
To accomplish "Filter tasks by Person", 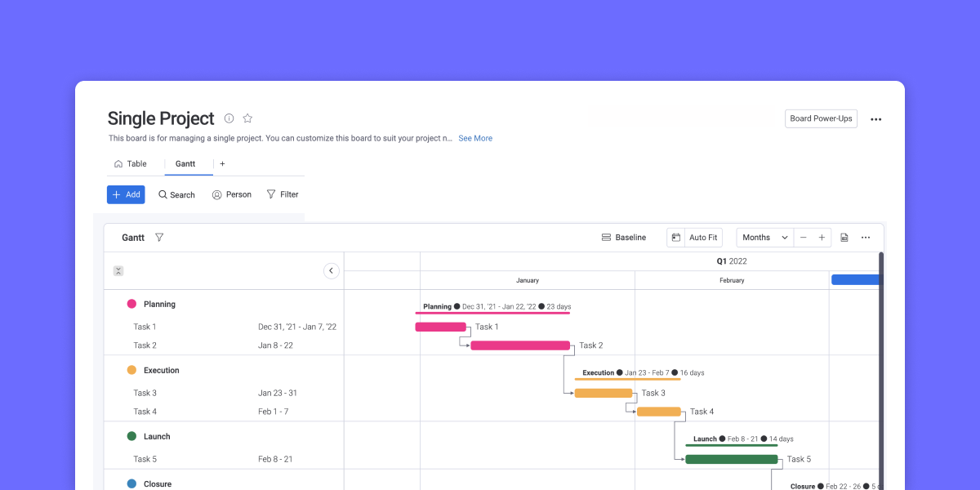I will [x=231, y=194].
